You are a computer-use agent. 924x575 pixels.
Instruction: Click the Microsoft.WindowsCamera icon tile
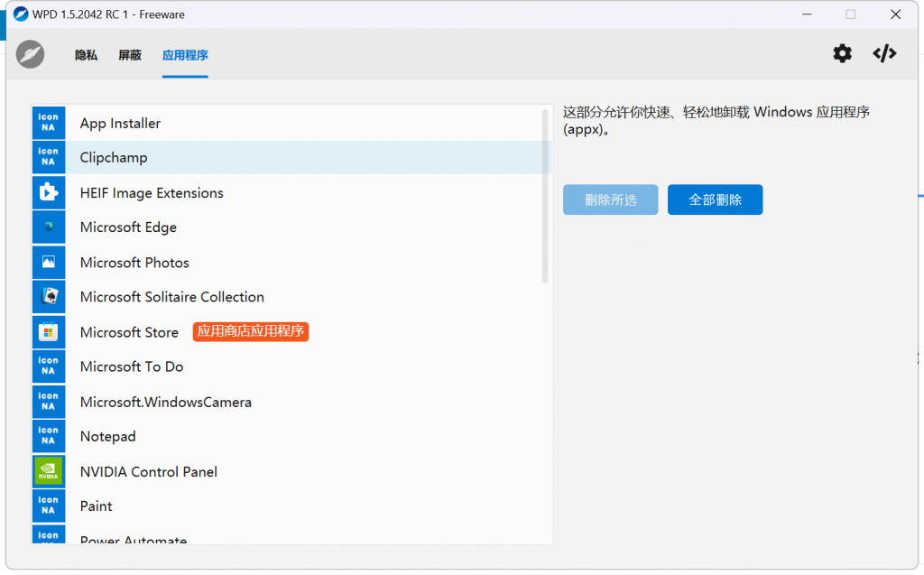pyautogui.click(x=49, y=402)
